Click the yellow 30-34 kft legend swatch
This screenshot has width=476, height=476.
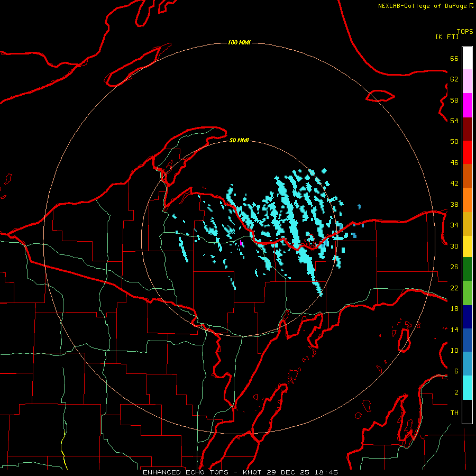tap(467, 246)
